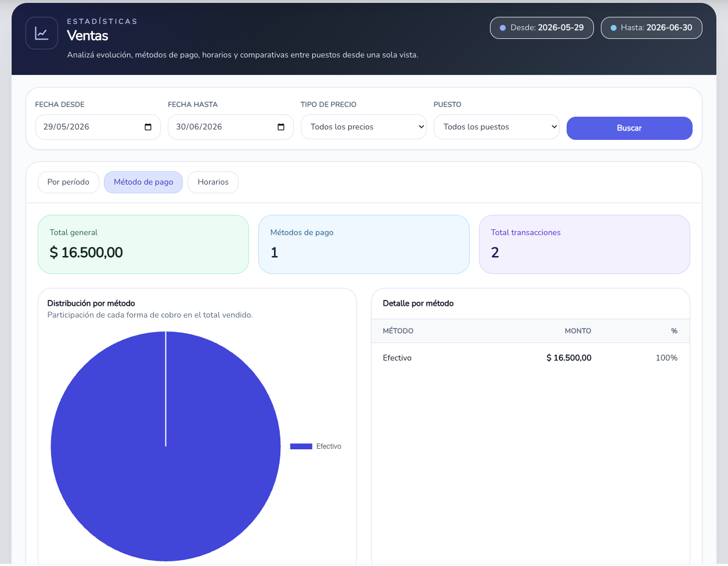Click the transaction count value 2

495,253
